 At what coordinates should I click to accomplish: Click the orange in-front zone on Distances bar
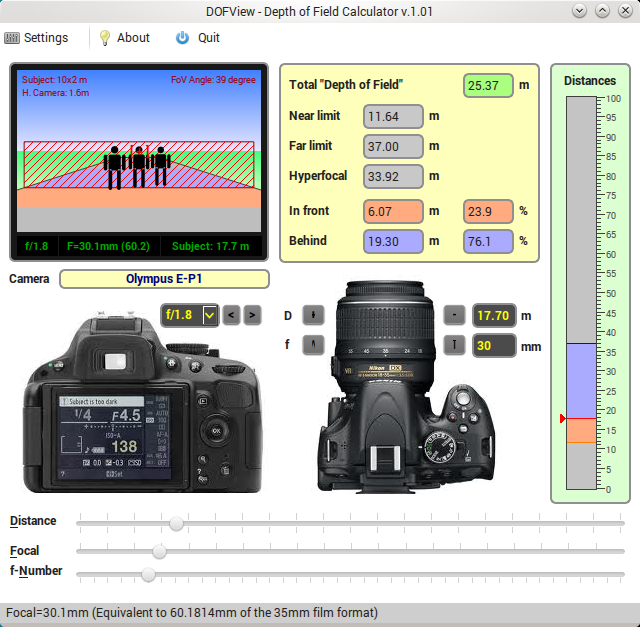tap(581, 431)
